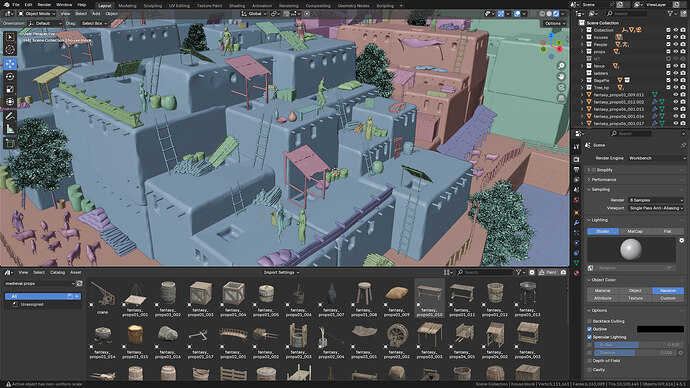
Task: Select the 3D Cursor tool
Action: point(10,50)
